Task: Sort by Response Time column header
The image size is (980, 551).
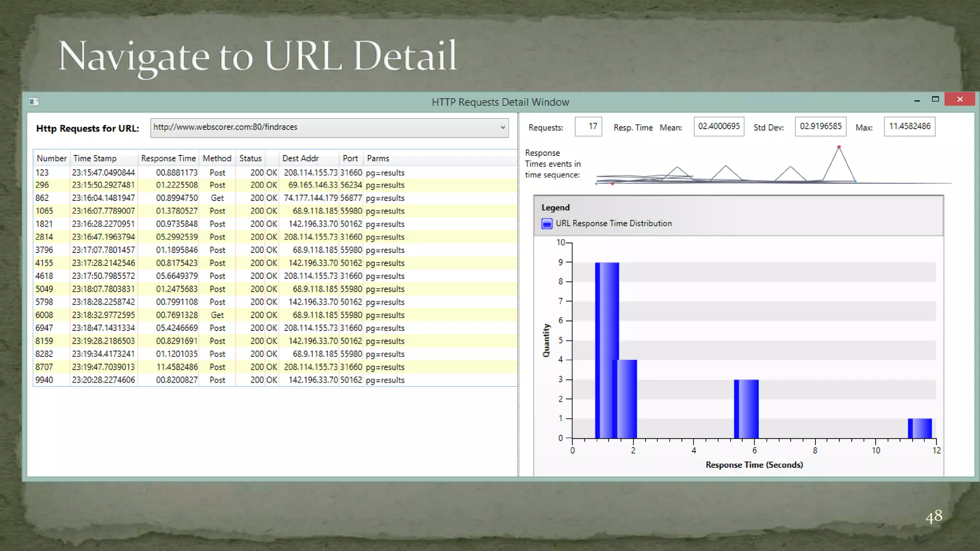Action: (x=168, y=158)
